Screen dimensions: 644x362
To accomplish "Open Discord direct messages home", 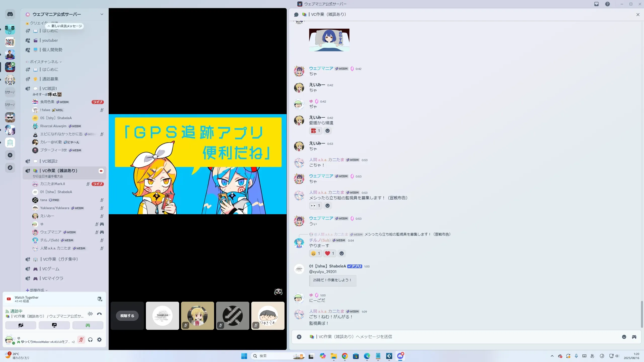I will 10,14.
